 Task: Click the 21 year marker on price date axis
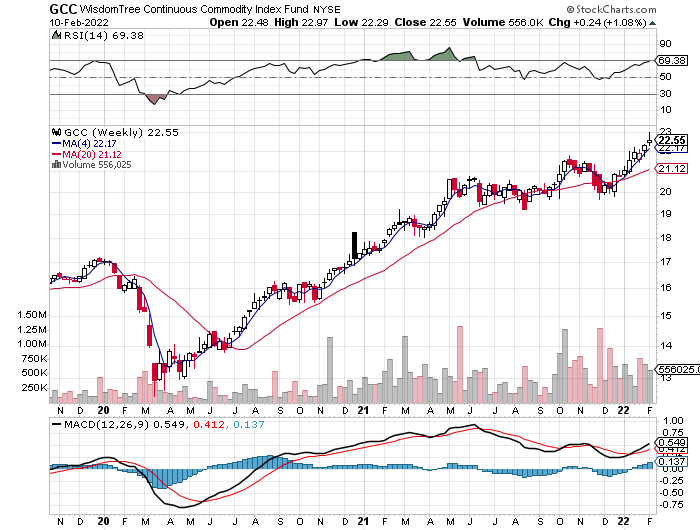point(363,410)
